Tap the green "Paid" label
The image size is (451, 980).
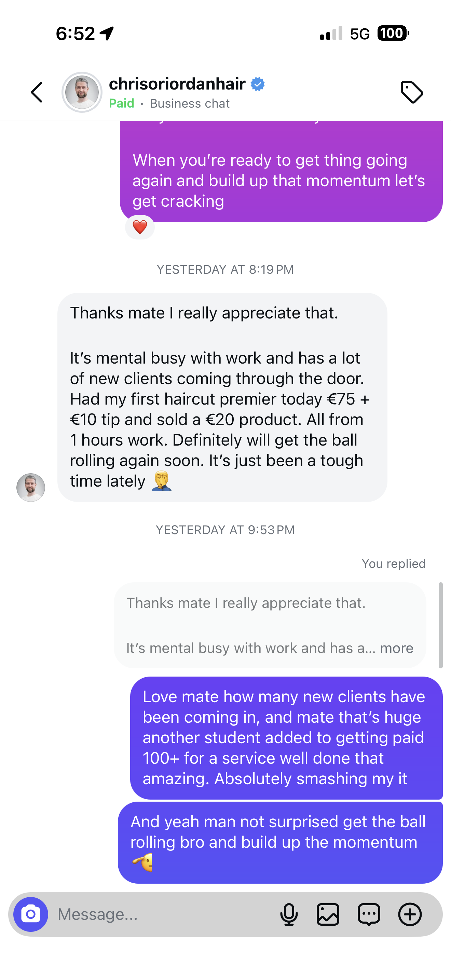(x=121, y=104)
